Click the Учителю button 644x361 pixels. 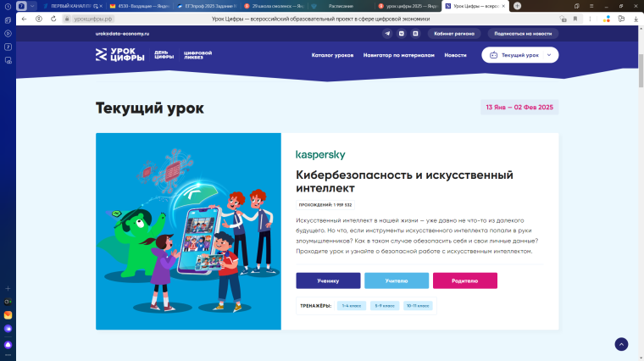[x=397, y=280]
